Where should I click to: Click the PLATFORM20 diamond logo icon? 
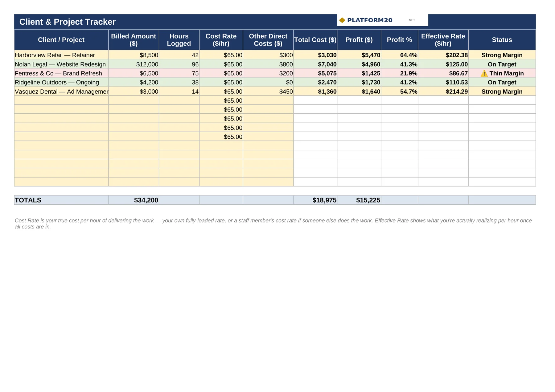pyautogui.click(x=342, y=20)
